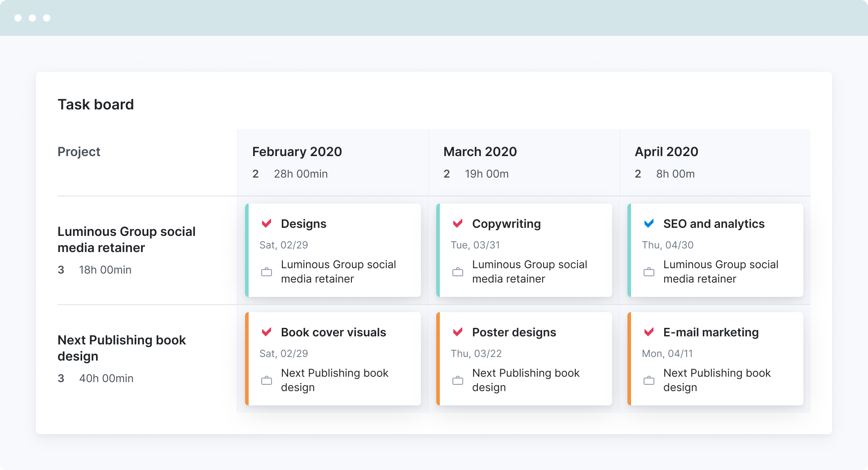The height and width of the screenshot is (470, 868).
Task: Click the Sat, 02/29 date on Book cover visuals
Action: [284, 354]
